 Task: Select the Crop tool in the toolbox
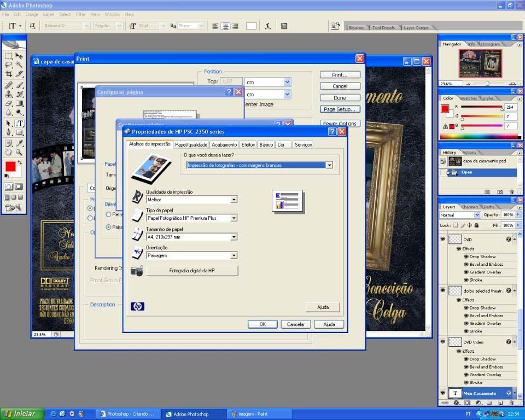pyautogui.click(x=9, y=74)
